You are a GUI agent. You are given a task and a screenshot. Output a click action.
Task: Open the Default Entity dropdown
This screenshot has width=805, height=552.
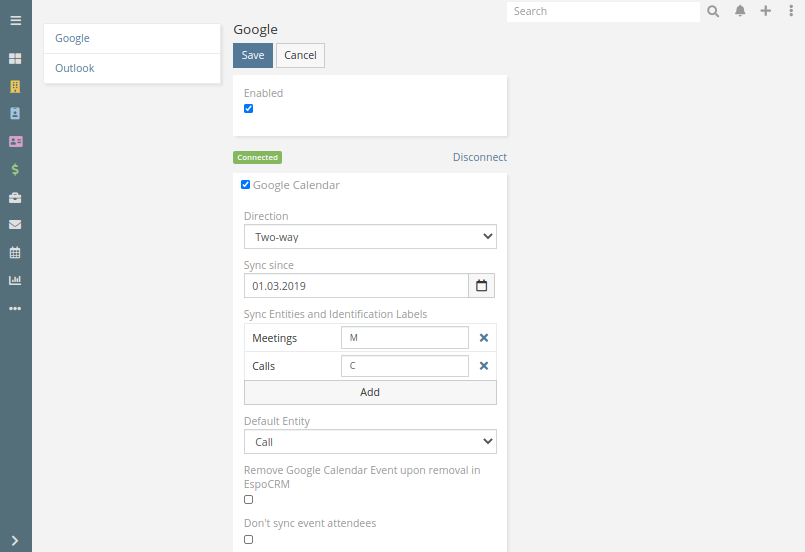pos(370,442)
